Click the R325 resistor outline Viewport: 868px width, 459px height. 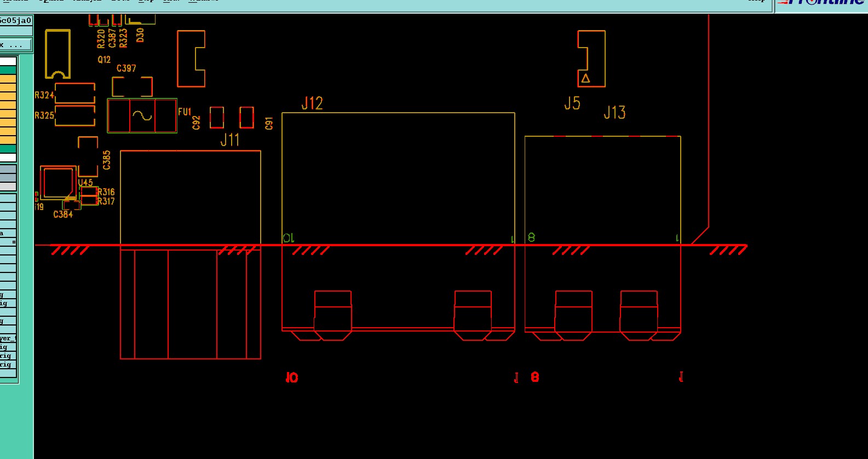click(x=75, y=115)
